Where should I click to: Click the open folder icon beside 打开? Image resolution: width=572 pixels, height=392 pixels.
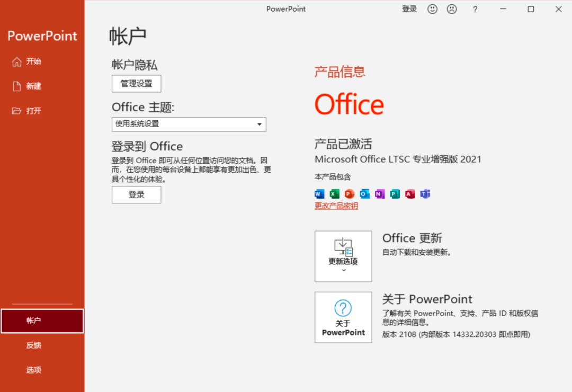[x=16, y=111]
